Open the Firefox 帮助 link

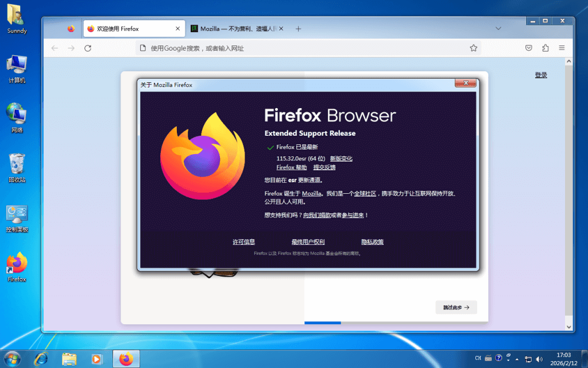point(291,167)
